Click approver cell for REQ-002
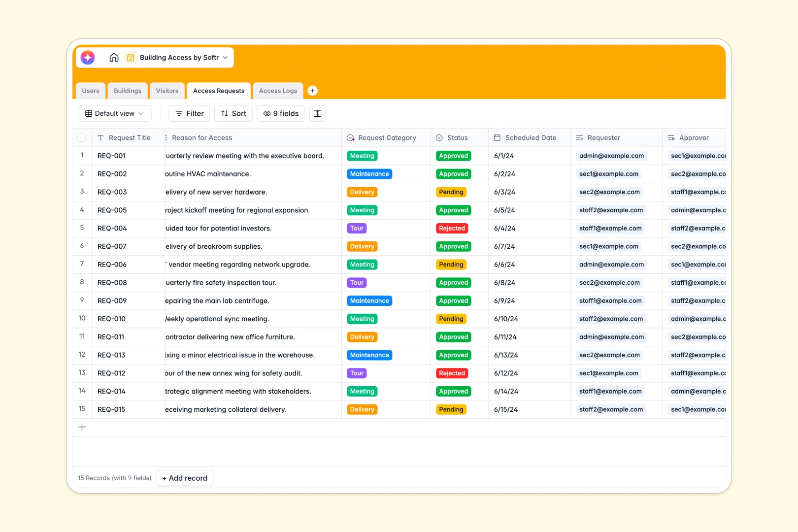The height and width of the screenshot is (532, 798). pyautogui.click(x=694, y=174)
